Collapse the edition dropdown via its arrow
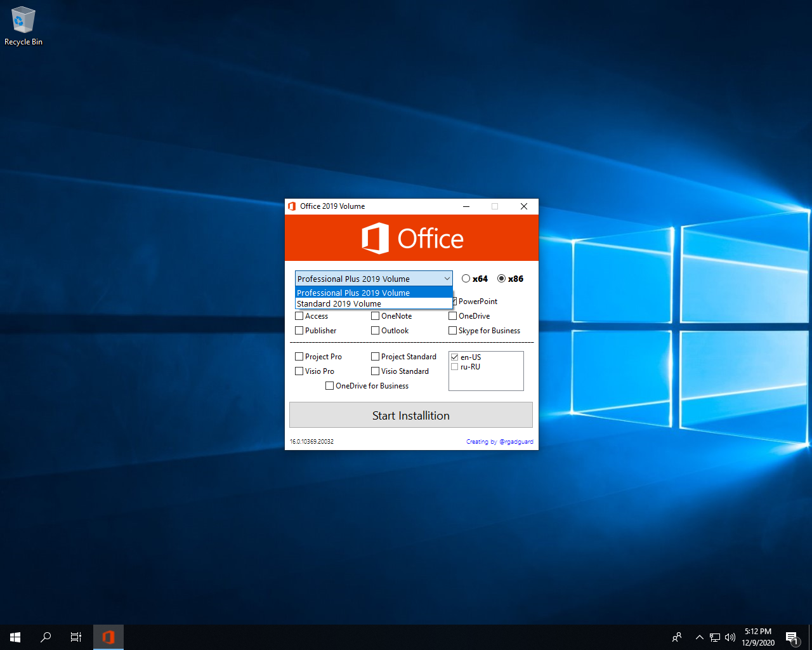 447,279
